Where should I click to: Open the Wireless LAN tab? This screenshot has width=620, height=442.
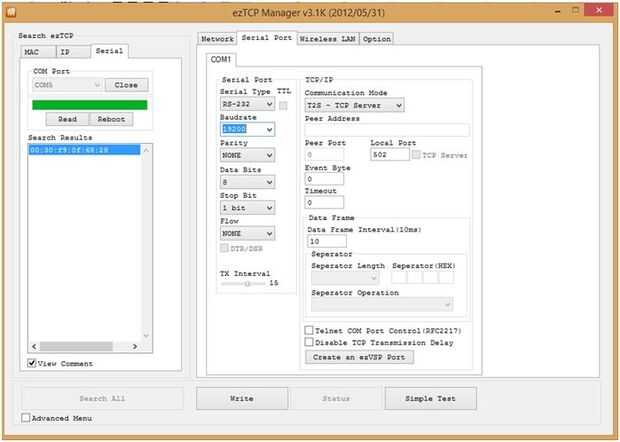click(328, 39)
